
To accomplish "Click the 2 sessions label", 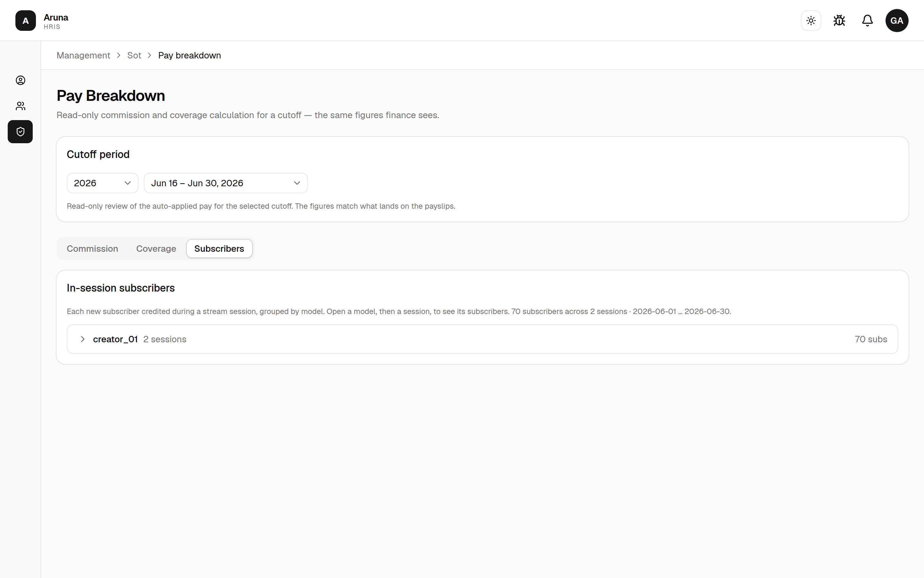I will click(x=165, y=339).
